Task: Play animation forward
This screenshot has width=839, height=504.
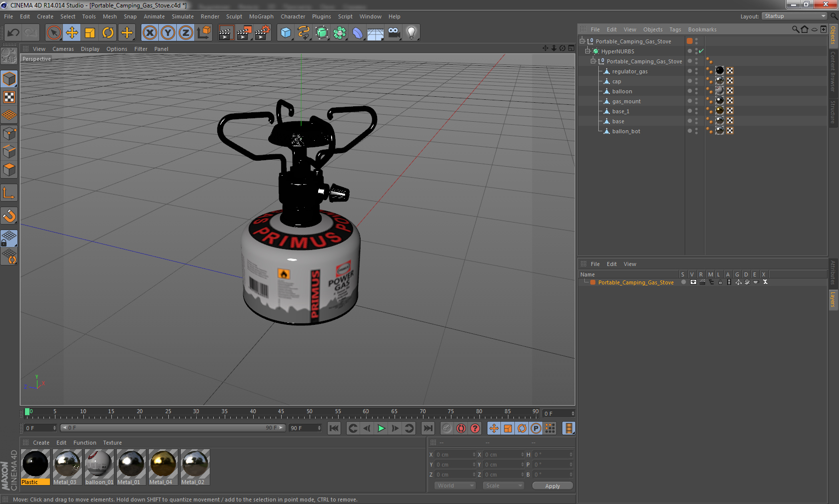Action: click(x=381, y=428)
